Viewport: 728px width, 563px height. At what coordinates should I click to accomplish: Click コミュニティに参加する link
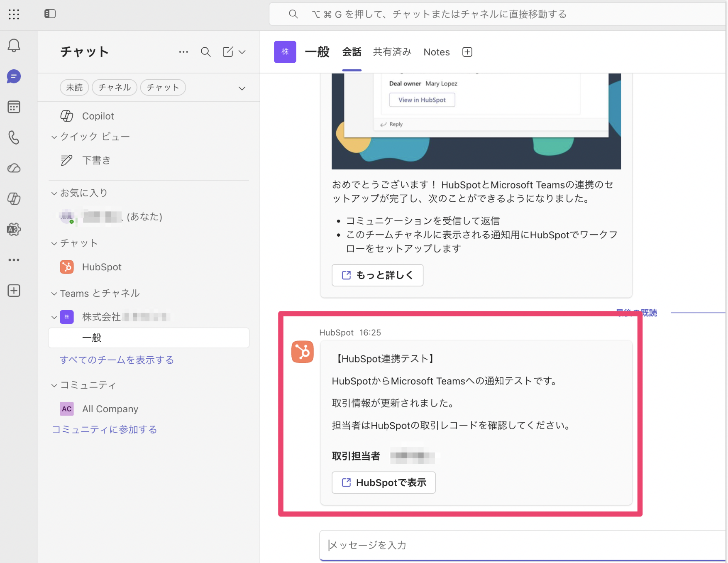[x=104, y=430]
